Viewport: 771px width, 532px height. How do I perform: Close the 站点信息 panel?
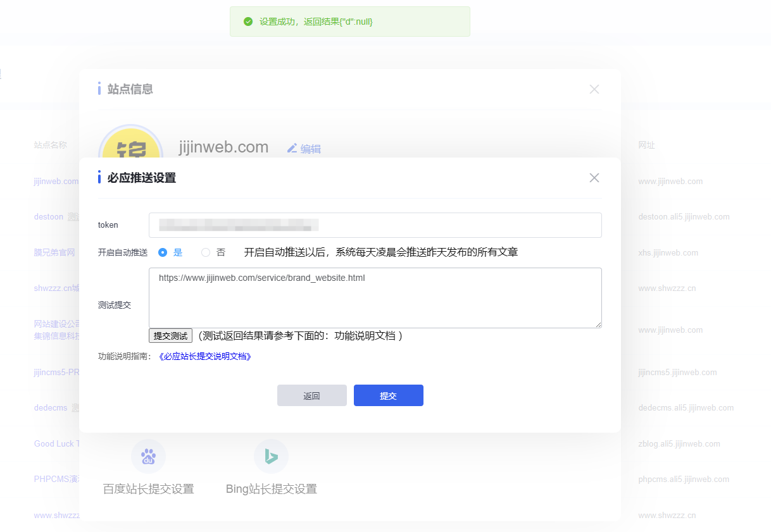click(x=594, y=89)
